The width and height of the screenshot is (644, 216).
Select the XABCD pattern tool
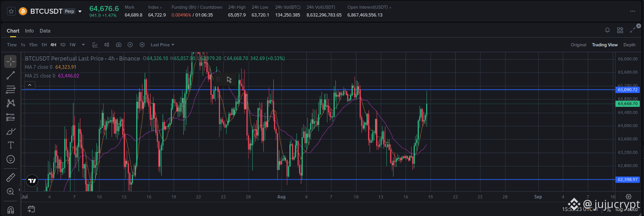pyautogui.click(x=11, y=103)
